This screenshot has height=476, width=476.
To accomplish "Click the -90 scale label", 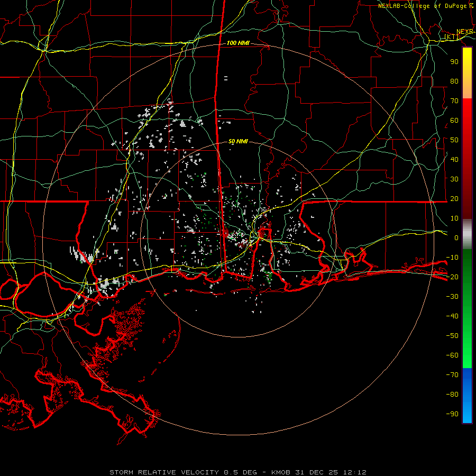I will pyautogui.click(x=452, y=414).
